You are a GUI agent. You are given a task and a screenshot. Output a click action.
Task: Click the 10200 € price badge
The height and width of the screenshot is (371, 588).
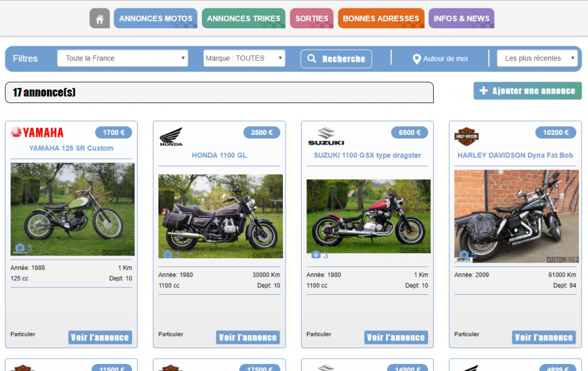555,132
